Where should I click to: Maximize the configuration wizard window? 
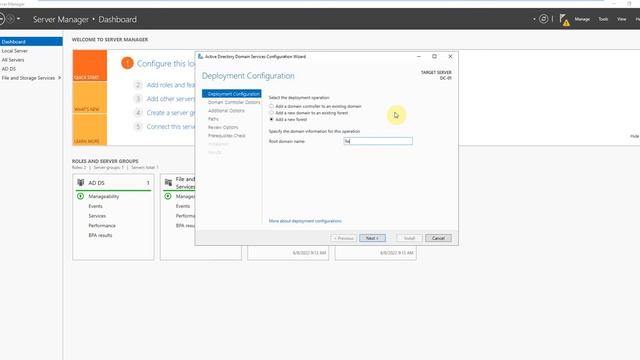coord(434,56)
